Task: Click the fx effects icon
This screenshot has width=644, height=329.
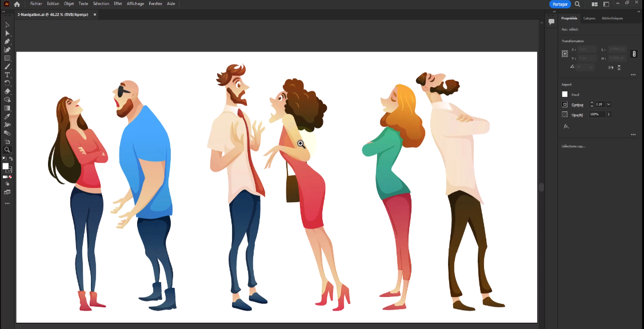Action: 566,126
